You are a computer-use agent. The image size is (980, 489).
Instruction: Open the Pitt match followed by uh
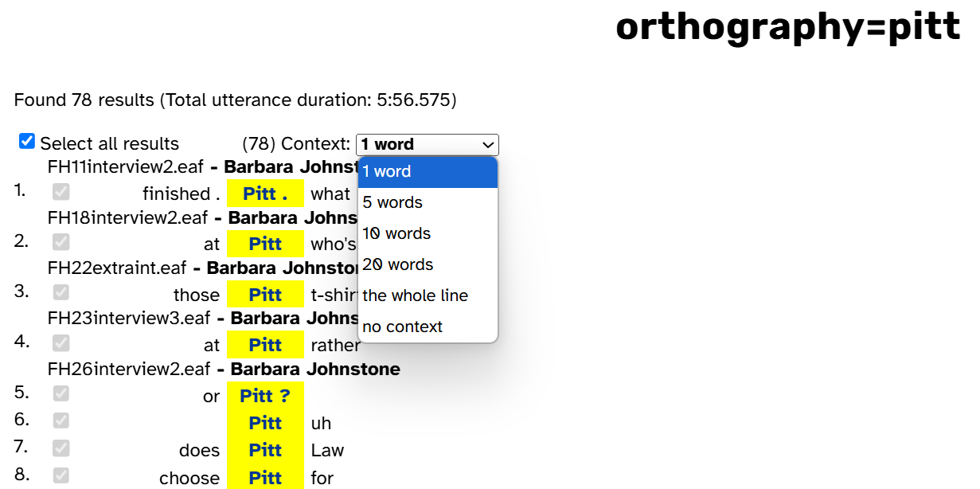(265, 423)
